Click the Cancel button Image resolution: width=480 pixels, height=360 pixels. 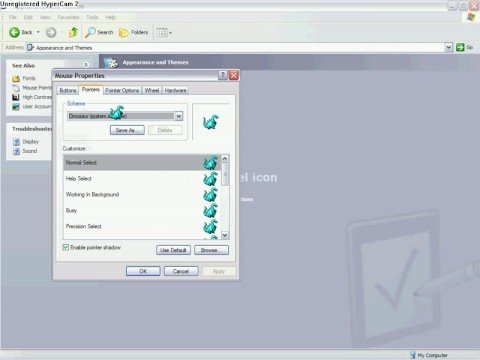coord(181,271)
